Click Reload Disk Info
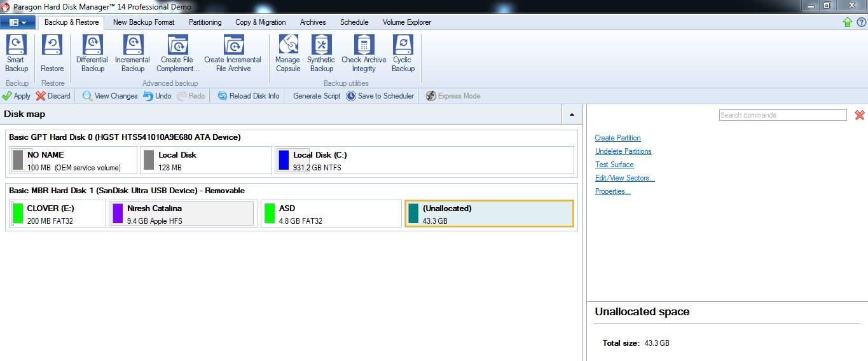The image size is (868, 361). tap(248, 96)
